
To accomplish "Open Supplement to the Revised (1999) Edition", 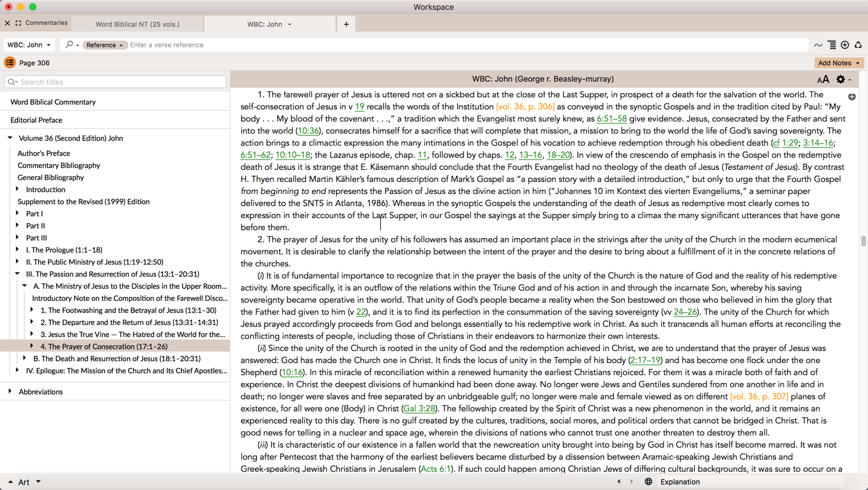I will tap(83, 202).
